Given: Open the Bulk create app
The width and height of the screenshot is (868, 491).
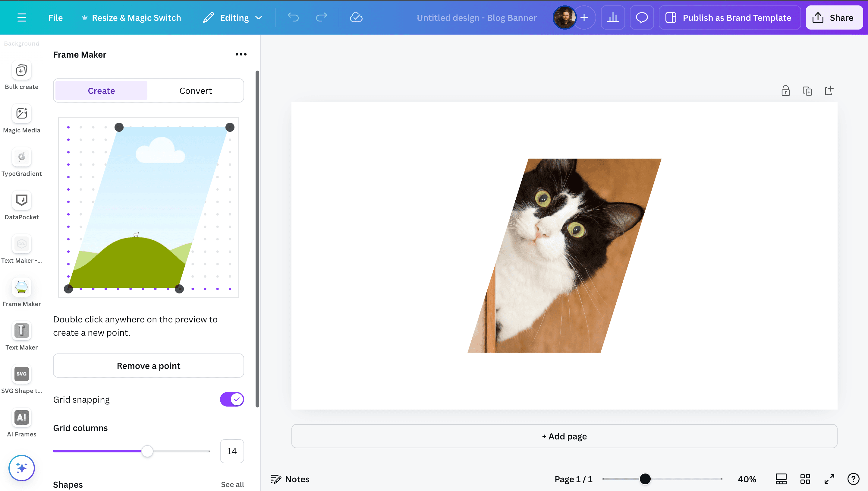Looking at the screenshot, I should pos(22,71).
